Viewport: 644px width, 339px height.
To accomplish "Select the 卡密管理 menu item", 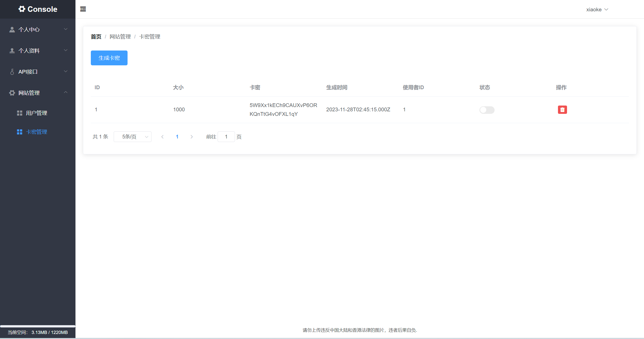I will point(37,132).
